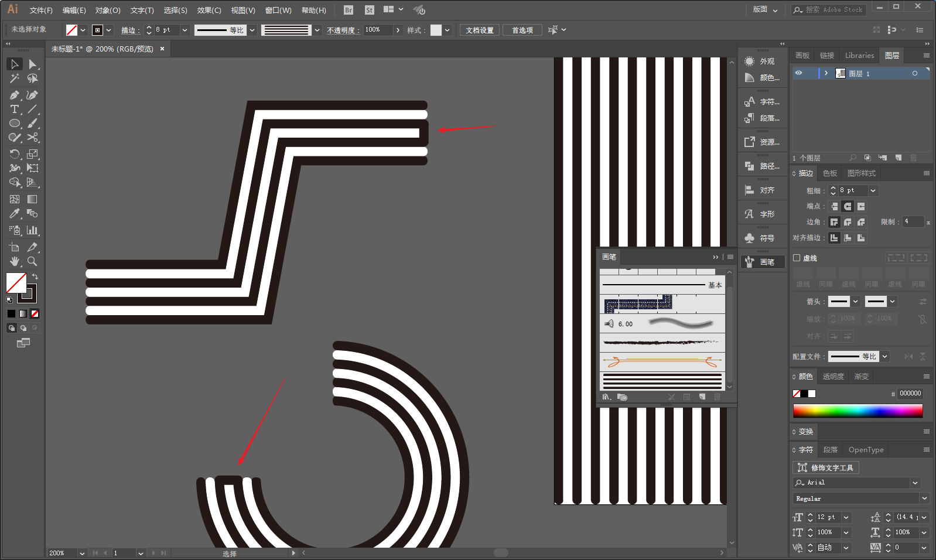Select the Type tool
Viewport: 936px width, 560px height.
[x=15, y=109]
